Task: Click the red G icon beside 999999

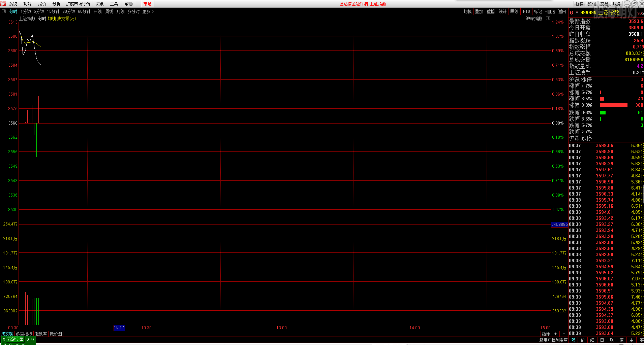Action: [572, 12]
